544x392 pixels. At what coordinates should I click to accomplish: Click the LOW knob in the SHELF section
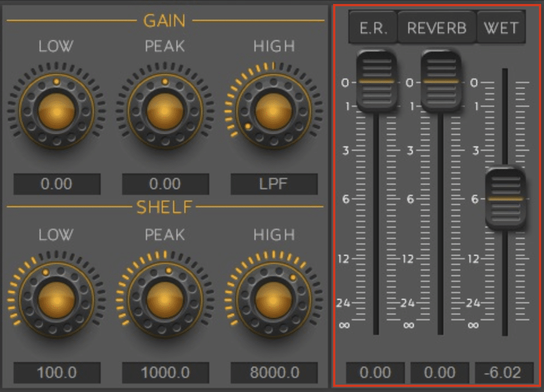point(57,299)
